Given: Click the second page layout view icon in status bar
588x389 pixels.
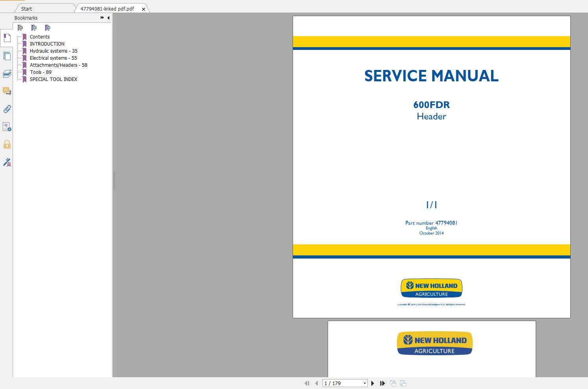Looking at the screenshot, I should pos(403,383).
